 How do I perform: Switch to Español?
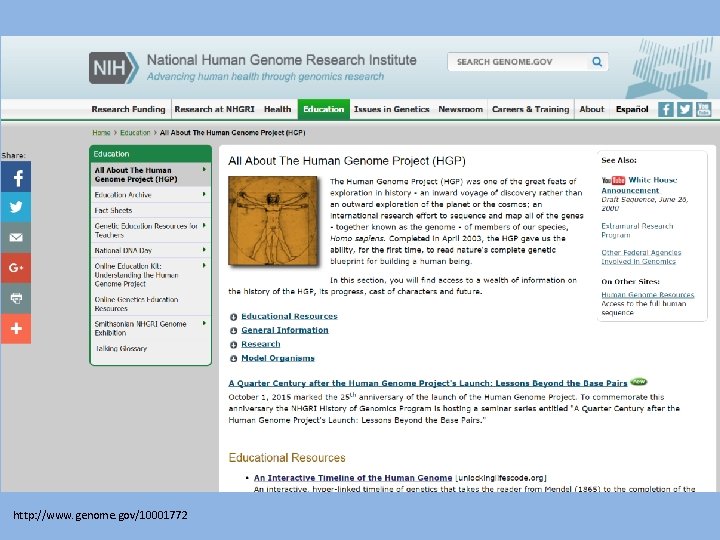click(632, 109)
